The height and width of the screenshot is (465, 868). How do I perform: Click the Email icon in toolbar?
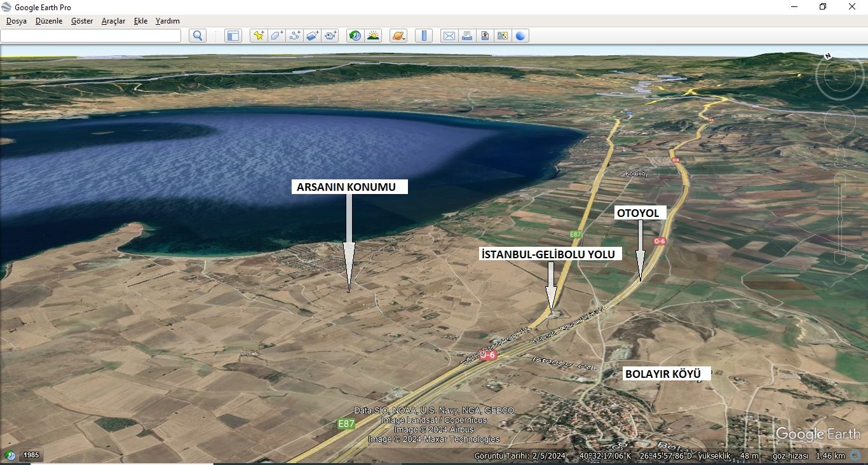(x=449, y=36)
